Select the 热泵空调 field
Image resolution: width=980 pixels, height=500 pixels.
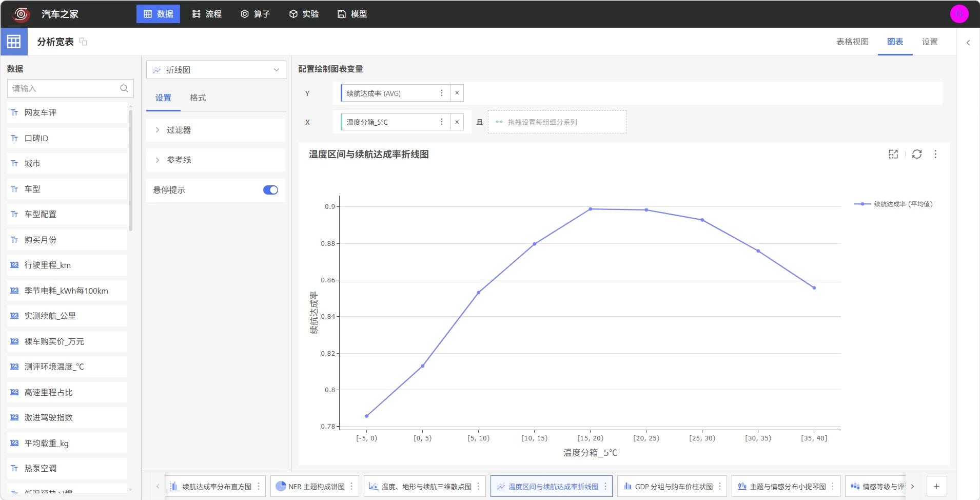coord(67,468)
